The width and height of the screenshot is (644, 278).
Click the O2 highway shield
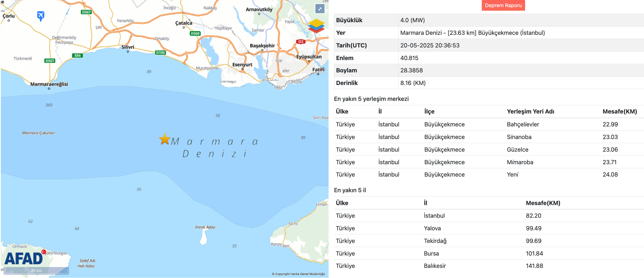(x=300, y=42)
